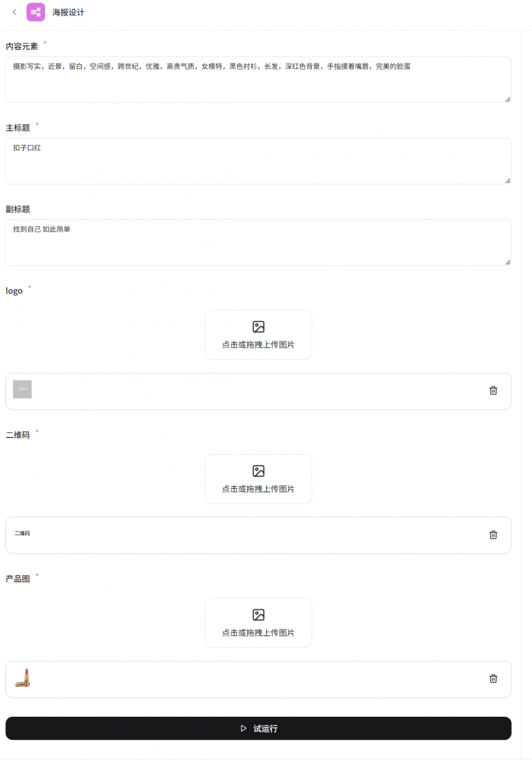Click the 副标题 field with 找到自己 如此简单
The image size is (532, 760).
tap(258, 242)
